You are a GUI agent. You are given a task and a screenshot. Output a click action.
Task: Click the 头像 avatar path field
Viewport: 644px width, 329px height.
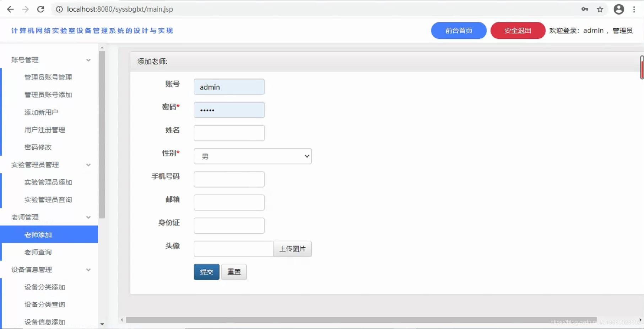[x=233, y=249]
